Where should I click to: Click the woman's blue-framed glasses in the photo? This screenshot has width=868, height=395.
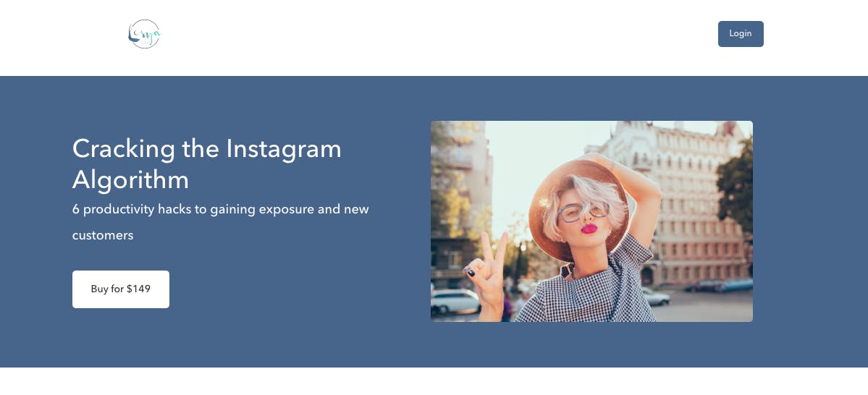click(583, 213)
